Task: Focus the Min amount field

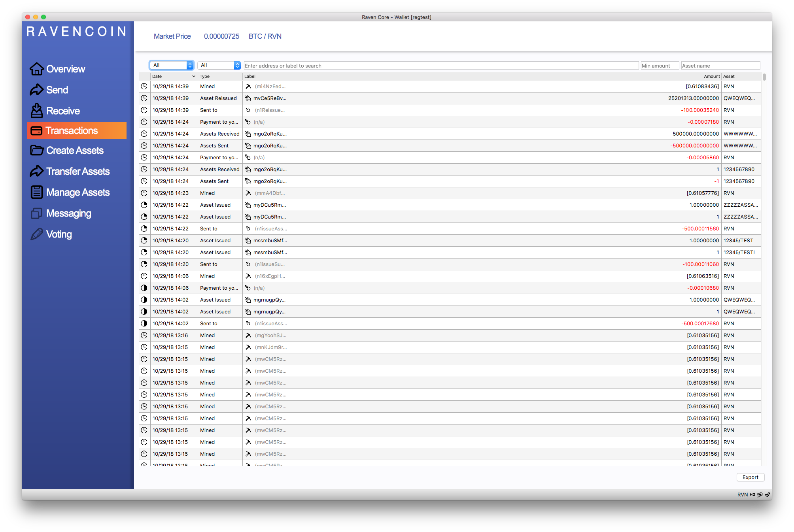Action: [x=659, y=66]
